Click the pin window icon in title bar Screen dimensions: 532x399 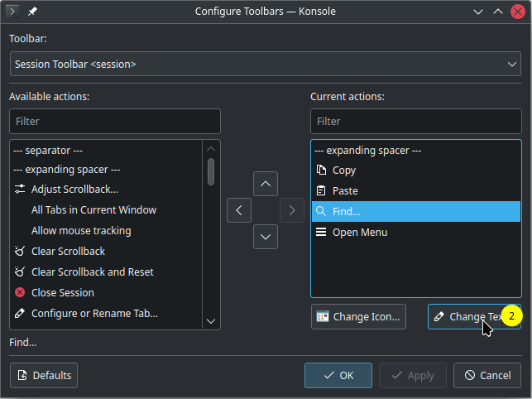point(32,12)
